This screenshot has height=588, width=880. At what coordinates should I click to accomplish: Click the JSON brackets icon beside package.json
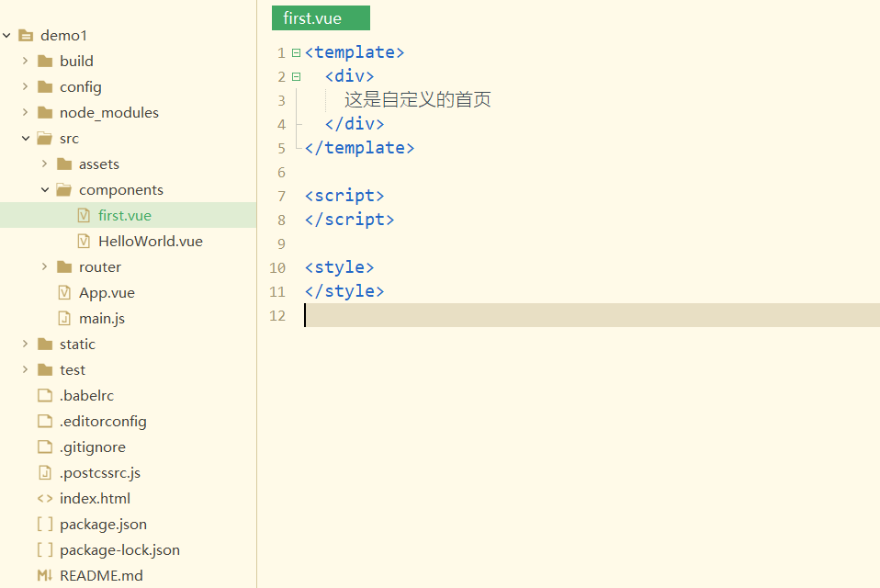[x=44, y=525]
